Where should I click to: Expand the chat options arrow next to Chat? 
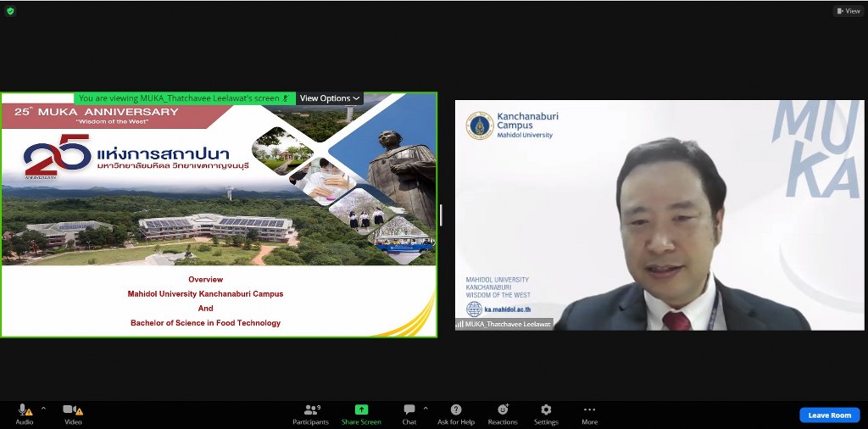point(426,408)
